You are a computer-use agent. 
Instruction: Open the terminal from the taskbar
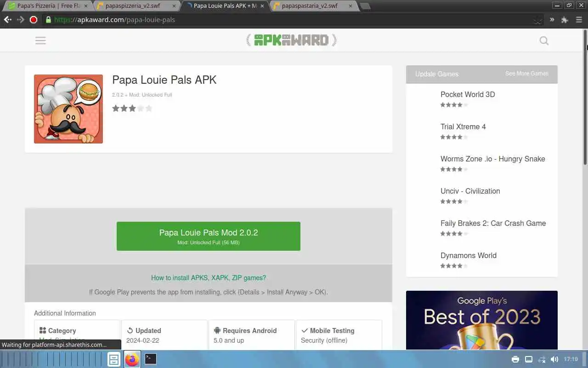point(151,359)
